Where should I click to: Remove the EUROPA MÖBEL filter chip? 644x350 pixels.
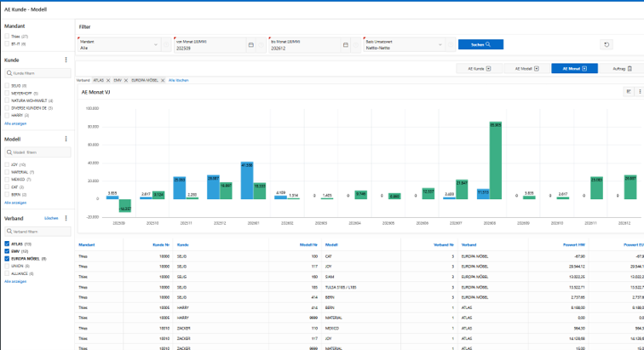click(163, 81)
